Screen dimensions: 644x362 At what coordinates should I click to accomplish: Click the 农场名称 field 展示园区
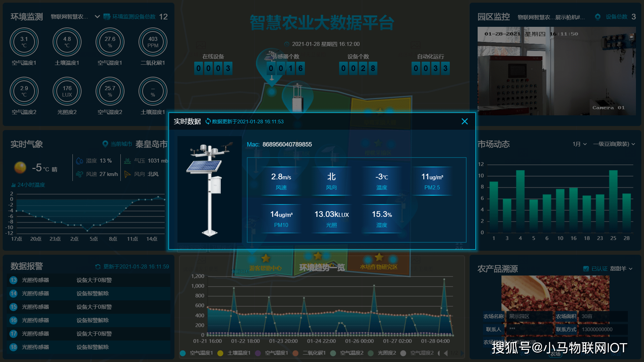point(530,316)
